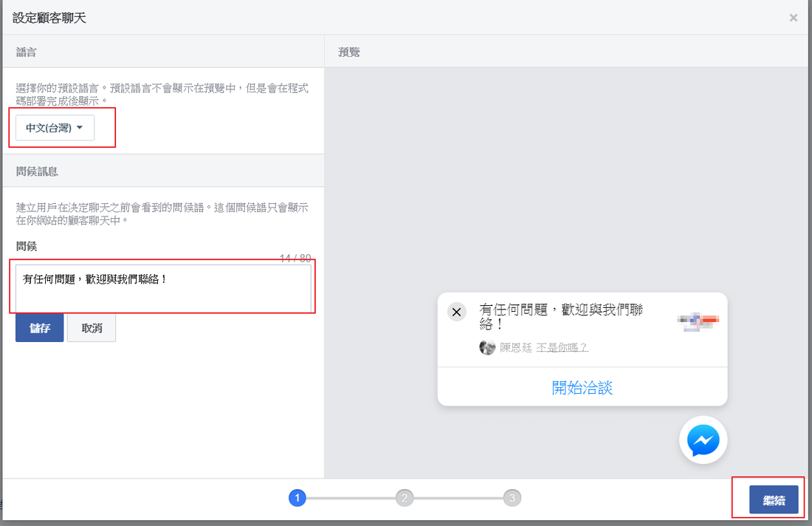Click the 預覽 panel header
This screenshot has width=812, height=526.
tap(348, 52)
